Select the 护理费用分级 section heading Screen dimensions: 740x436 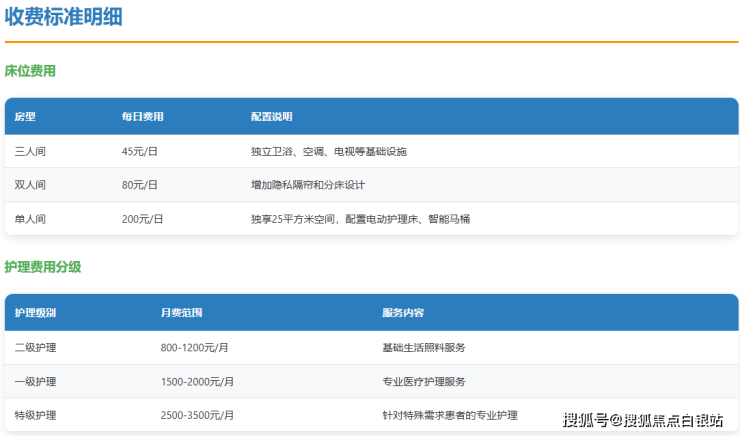coord(42,267)
